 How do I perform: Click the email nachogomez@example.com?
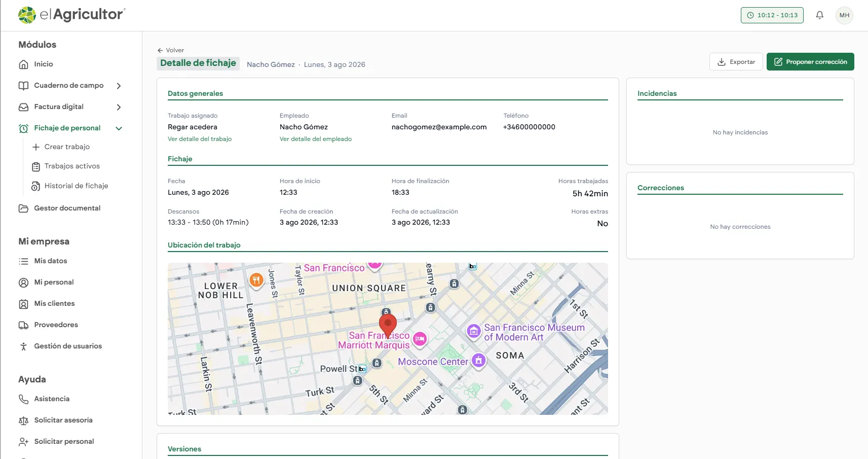click(439, 127)
